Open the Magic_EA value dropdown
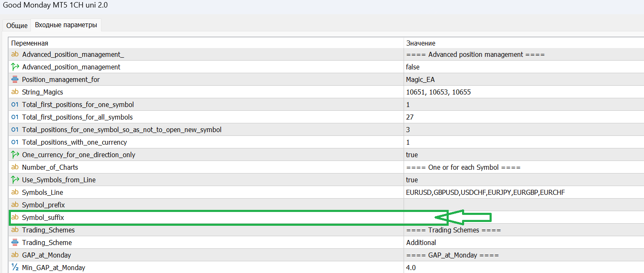The image size is (644, 273). 524,79
